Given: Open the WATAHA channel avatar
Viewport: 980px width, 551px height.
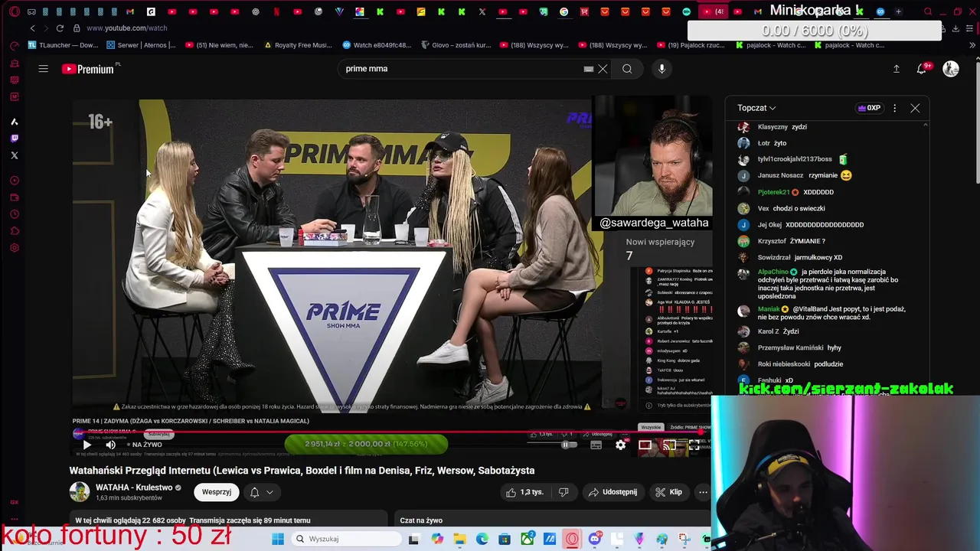Looking at the screenshot, I should (80, 492).
